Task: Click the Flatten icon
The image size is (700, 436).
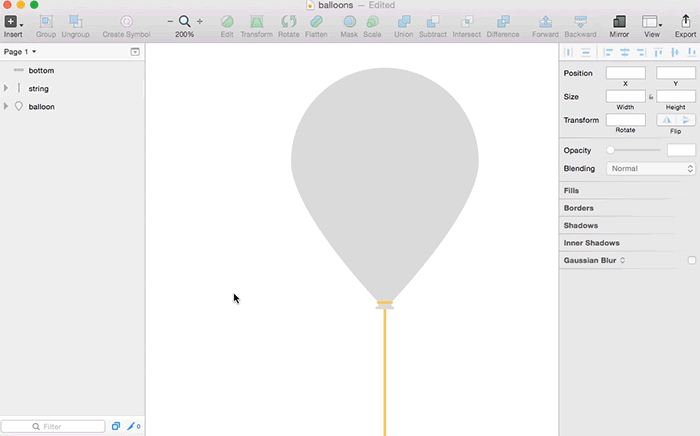Action: click(316, 21)
